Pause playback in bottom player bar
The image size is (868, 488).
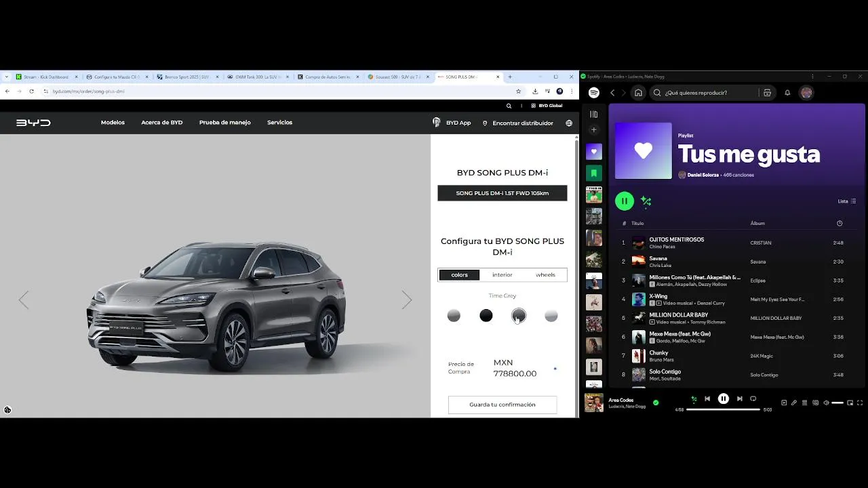pyautogui.click(x=724, y=399)
